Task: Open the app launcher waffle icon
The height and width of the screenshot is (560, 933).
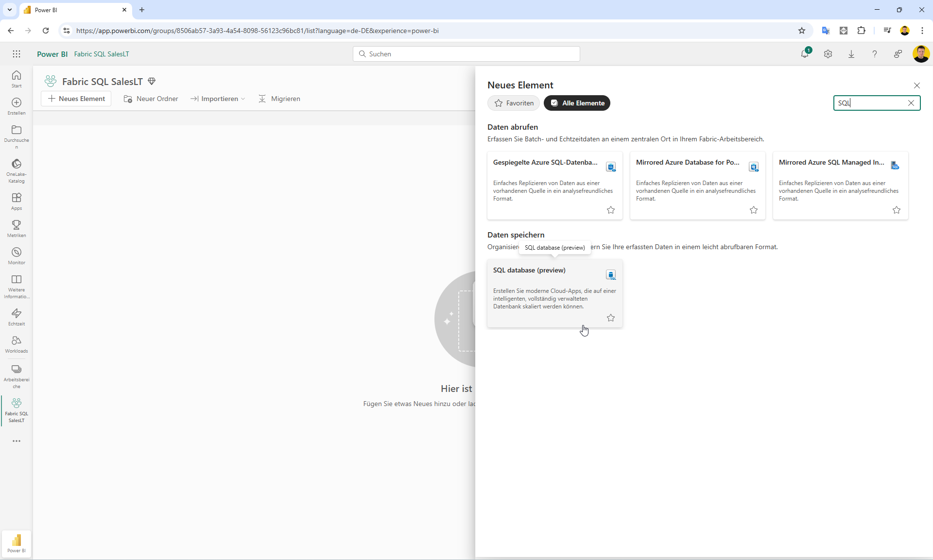Action: [x=17, y=54]
